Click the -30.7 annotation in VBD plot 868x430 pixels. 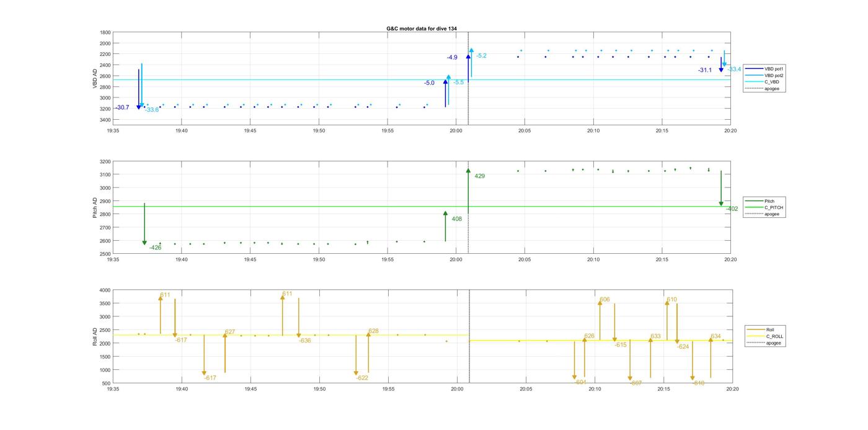pyautogui.click(x=122, y=107)
